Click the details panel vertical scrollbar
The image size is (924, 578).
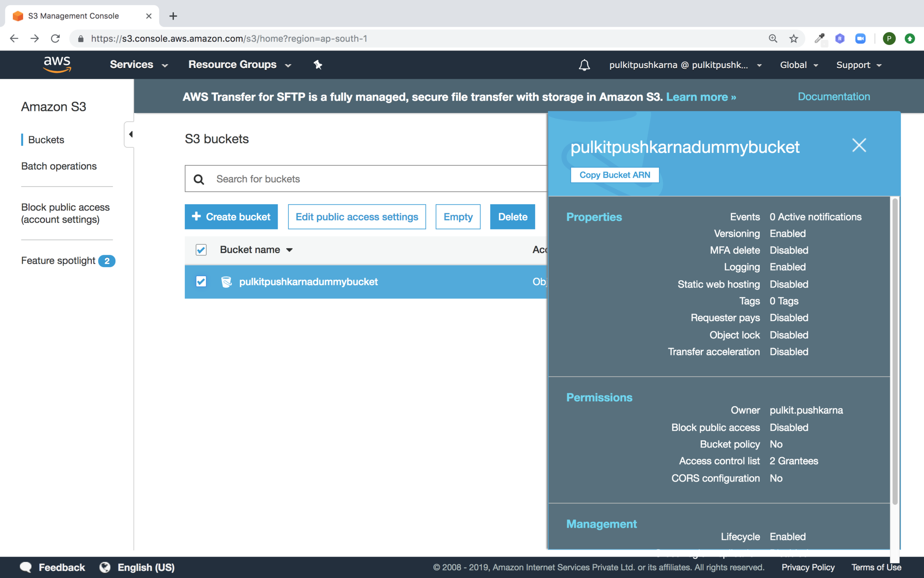(894, 351)
